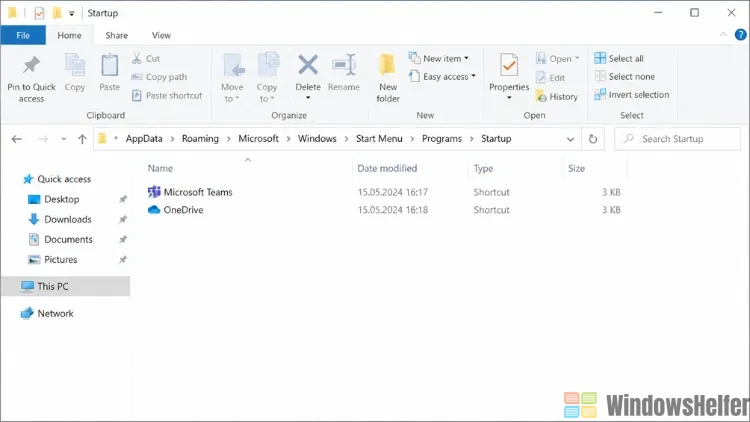Select the Microsoft Teams shortcut
The width and height of the screenshot is (750, 422).
click(190, 192)
